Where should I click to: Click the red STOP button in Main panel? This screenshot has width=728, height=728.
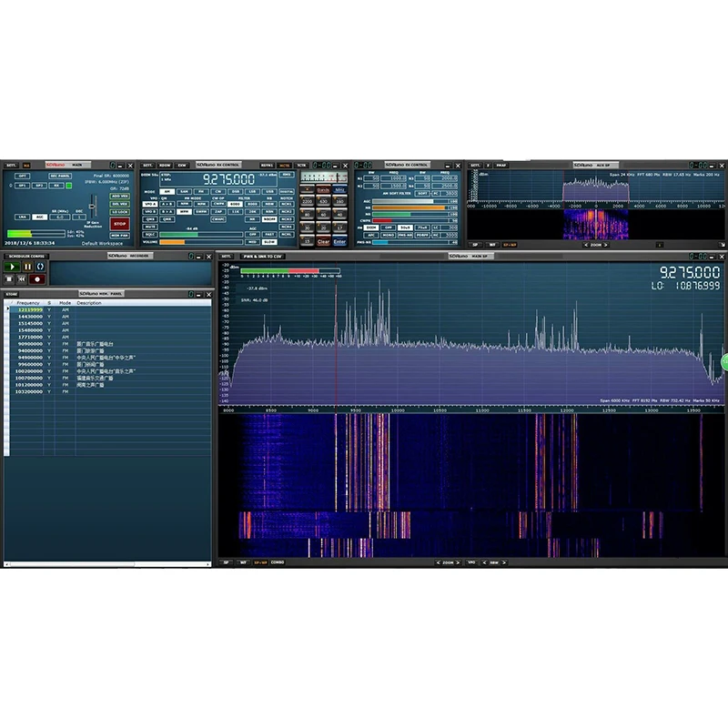(120, 224)
